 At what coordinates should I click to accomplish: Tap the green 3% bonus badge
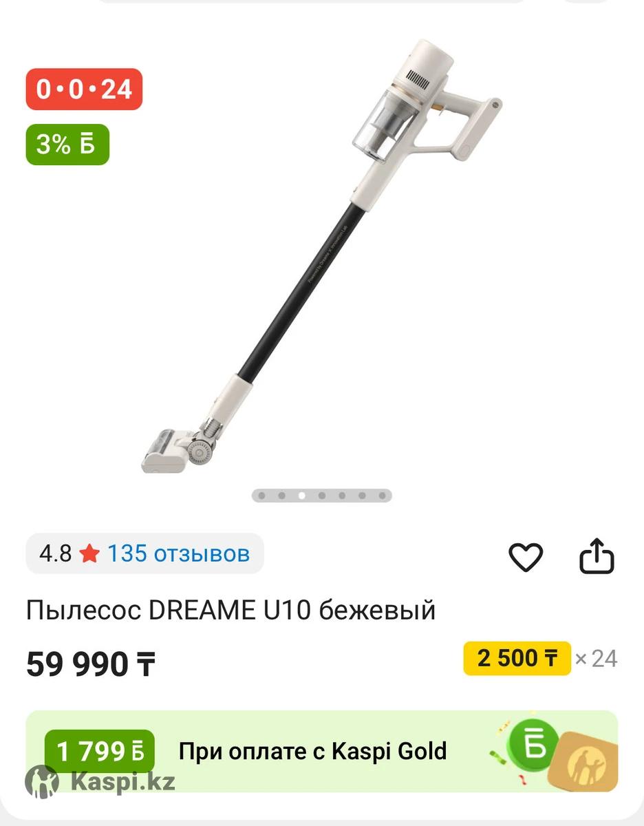click(67, 145)
